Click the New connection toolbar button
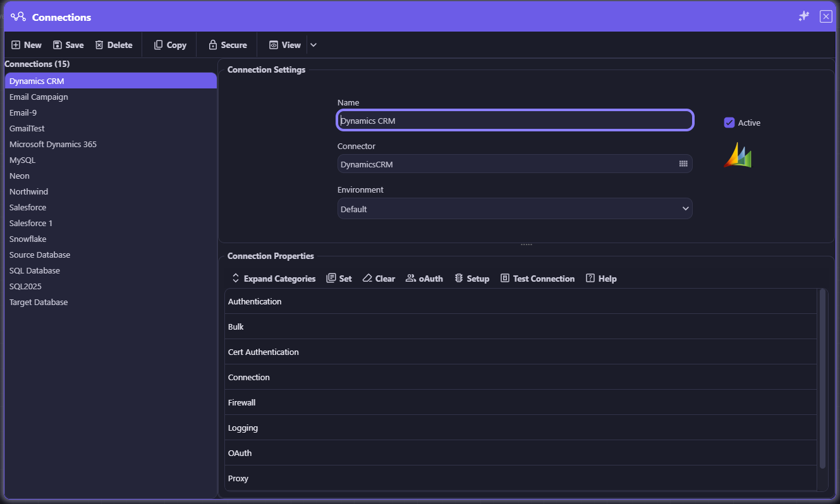Image resolution: width=840 pixels, height=504 pixels. click(27, 45)
